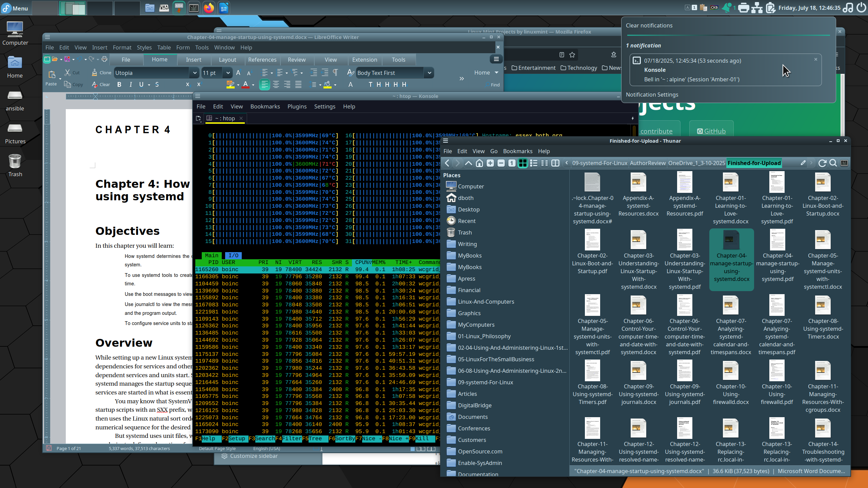
Task: Open the Utopia font name dropdown
Action: tap(195, 73)
